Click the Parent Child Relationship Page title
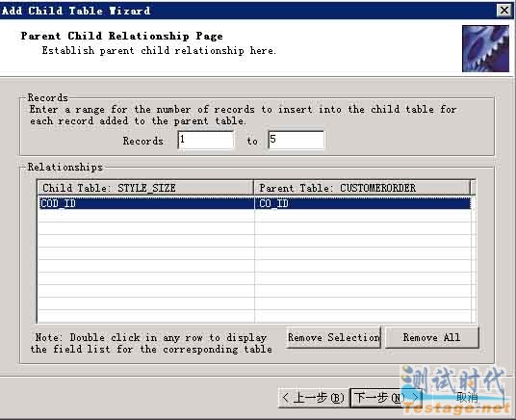 pyautogui.click(x=121, y=36)
